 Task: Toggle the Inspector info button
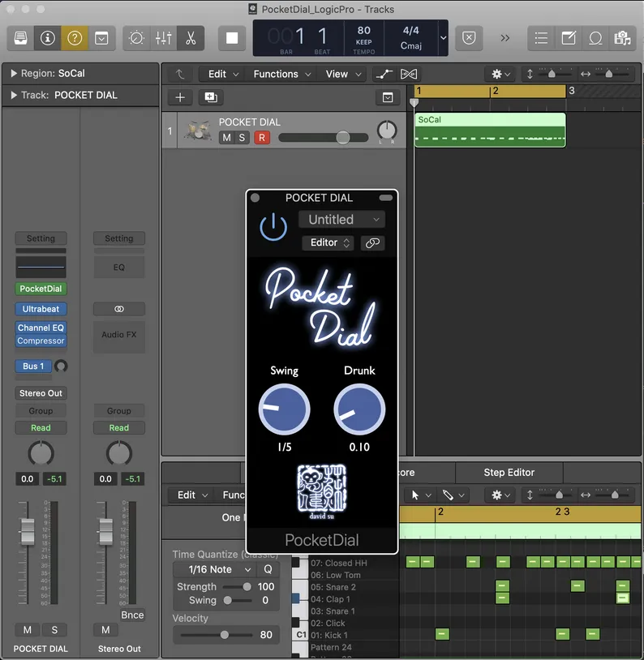pos(48,38)
